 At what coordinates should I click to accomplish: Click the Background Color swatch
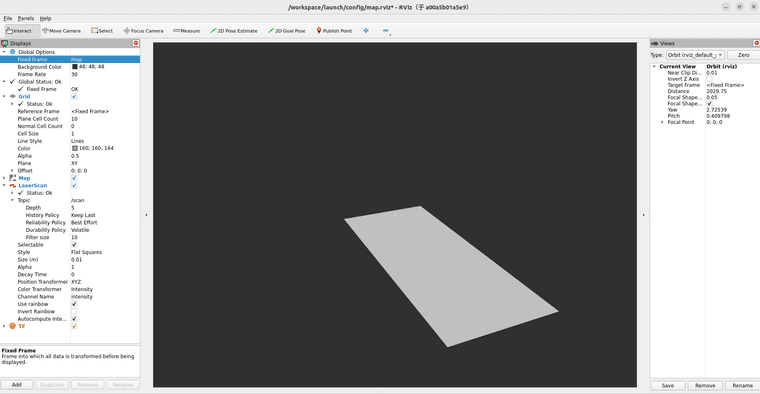tap(75, 67)
